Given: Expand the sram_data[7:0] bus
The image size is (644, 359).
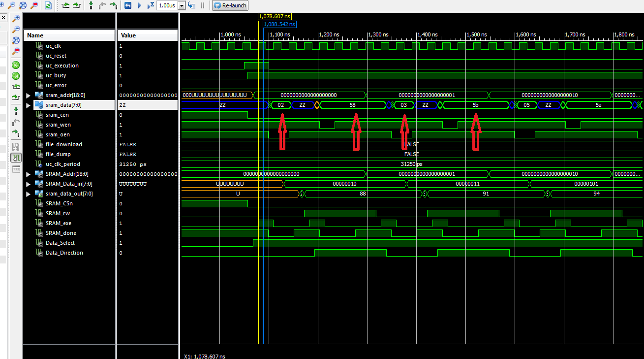Looking at the screenshot, I should (28, 105).
